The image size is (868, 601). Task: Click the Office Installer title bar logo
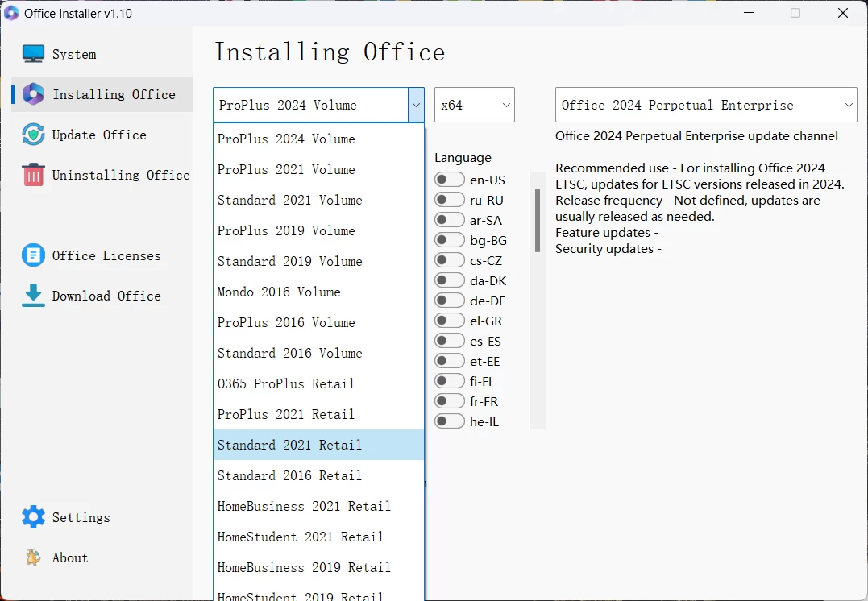click(x=11, y=13)
